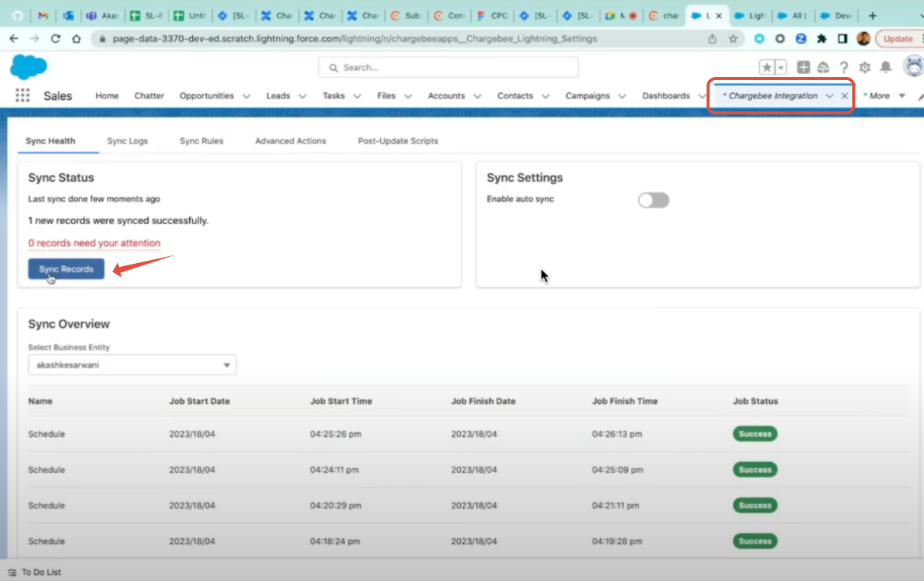Open the Notifications bell
The width and height of the screenshot is (924, 581).
(885, 68)
